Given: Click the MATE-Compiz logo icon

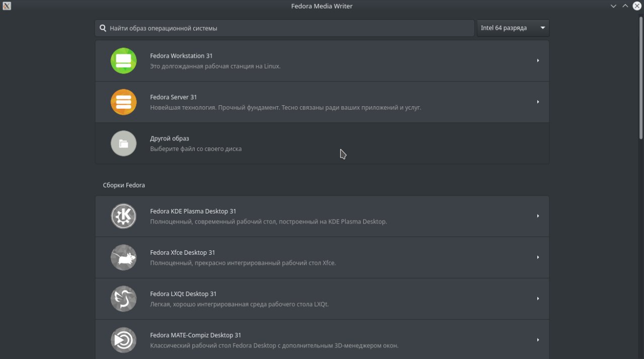Looking at the screenshot, I should [x=124, y=340].
